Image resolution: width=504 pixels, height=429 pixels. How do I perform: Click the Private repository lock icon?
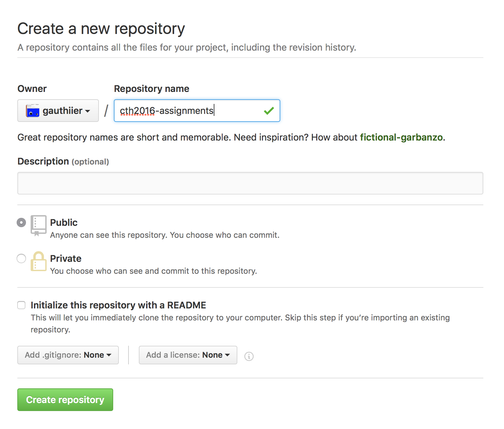pyautogui.click(x=38, y=261)
